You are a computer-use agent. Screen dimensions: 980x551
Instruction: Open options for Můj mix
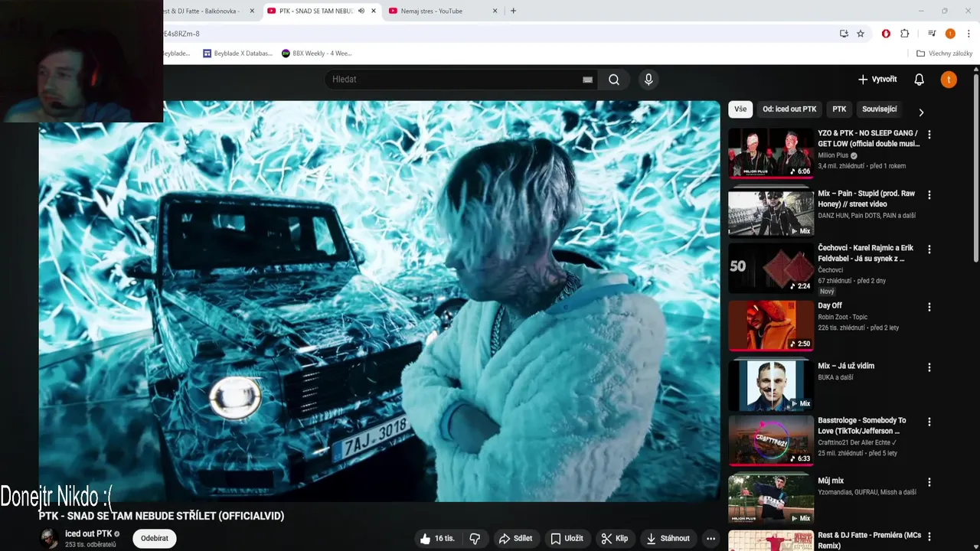929,482
